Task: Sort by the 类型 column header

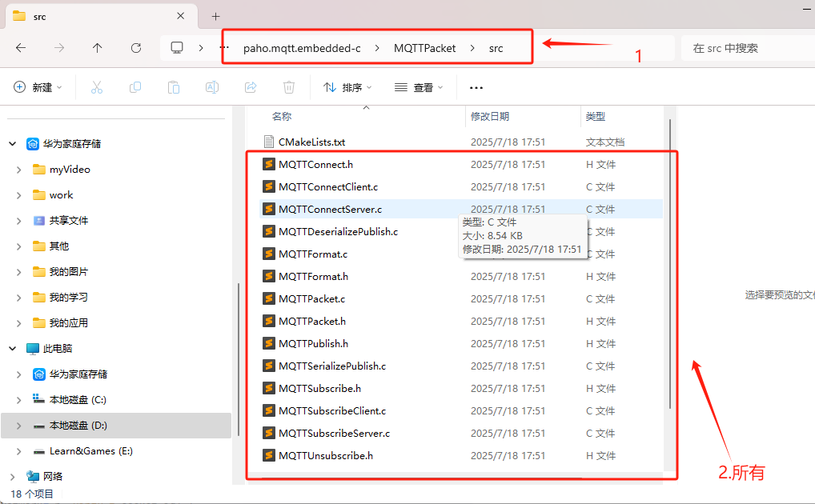Action: coord(595,116)
